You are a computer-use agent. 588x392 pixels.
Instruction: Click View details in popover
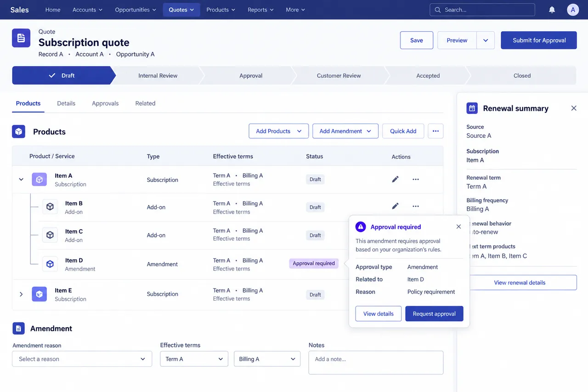click(x=379, y=314)
